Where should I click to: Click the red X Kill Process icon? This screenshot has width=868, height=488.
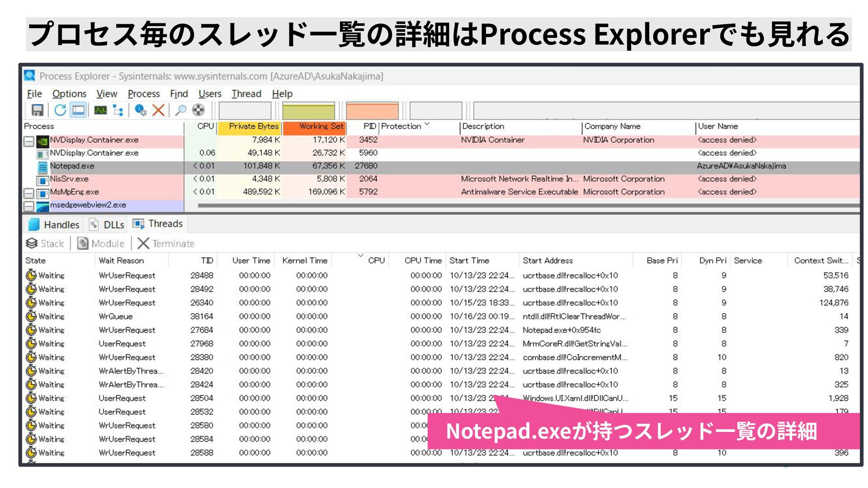[x=158, y=110]
